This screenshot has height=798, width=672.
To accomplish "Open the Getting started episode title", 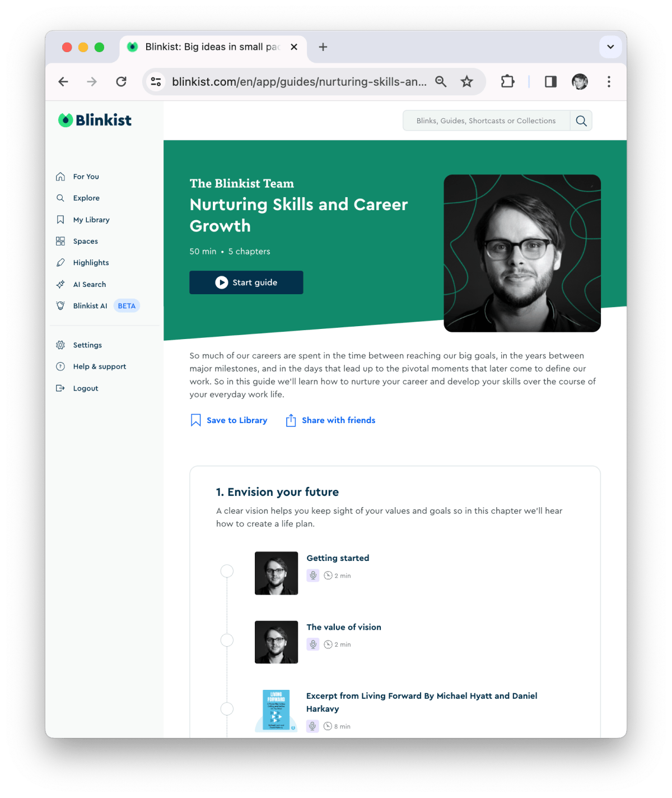I will 338,558.
